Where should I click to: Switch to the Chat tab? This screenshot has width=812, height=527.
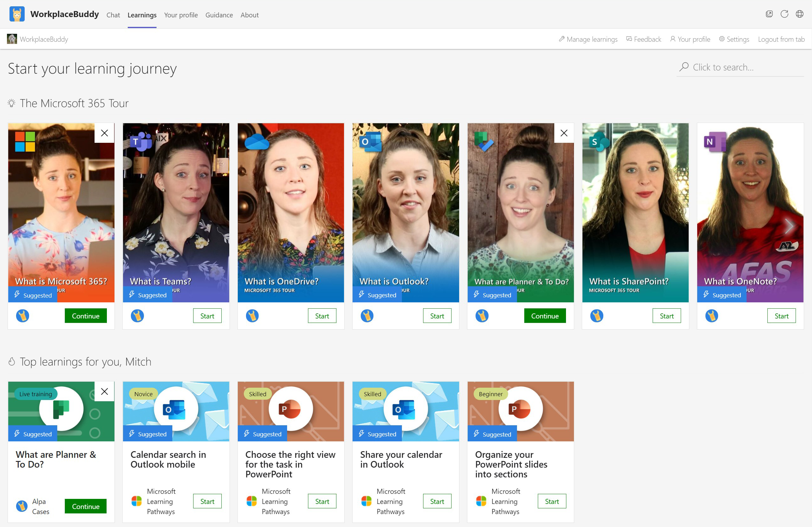(113, 15)
